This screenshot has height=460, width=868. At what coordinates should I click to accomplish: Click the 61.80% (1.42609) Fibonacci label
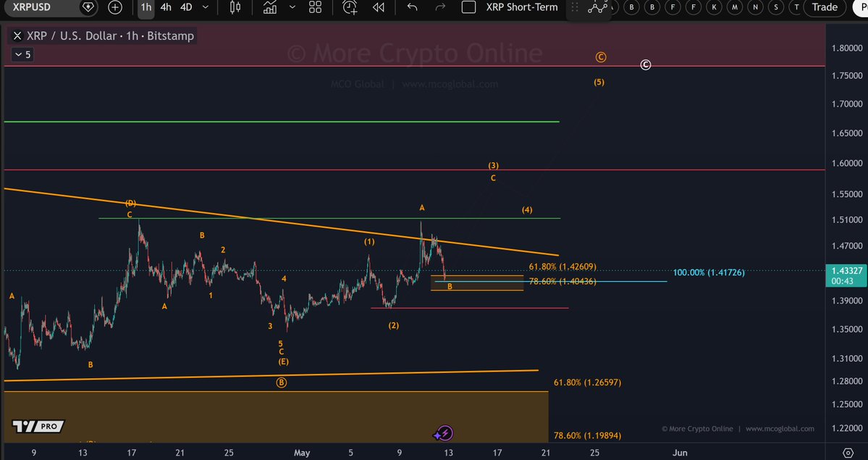[562, 267]
